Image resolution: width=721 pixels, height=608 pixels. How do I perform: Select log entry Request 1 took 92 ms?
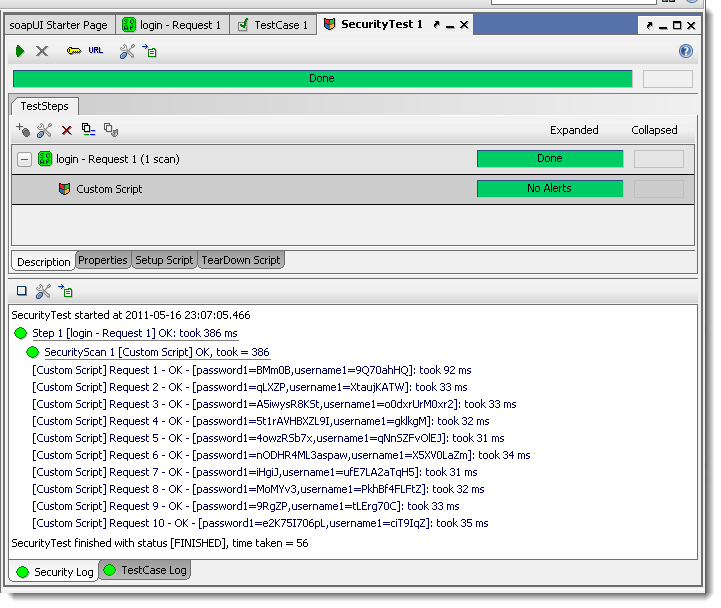coord(252,370)
